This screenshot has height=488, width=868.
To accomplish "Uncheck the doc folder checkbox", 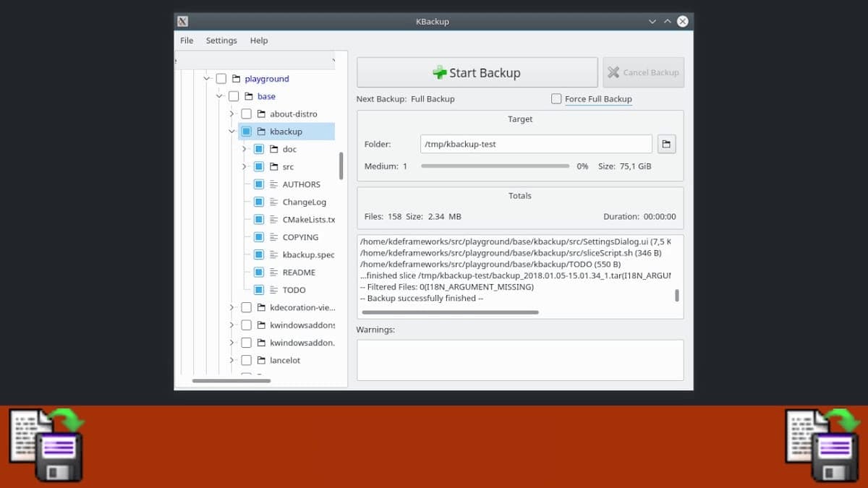I will [x=259, y=149].
